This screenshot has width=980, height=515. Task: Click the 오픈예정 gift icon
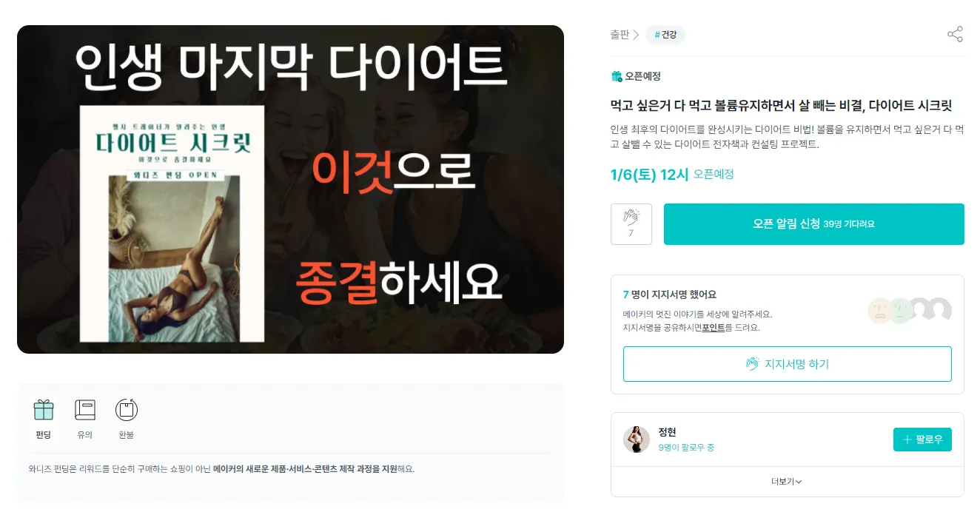coord(617,76)
